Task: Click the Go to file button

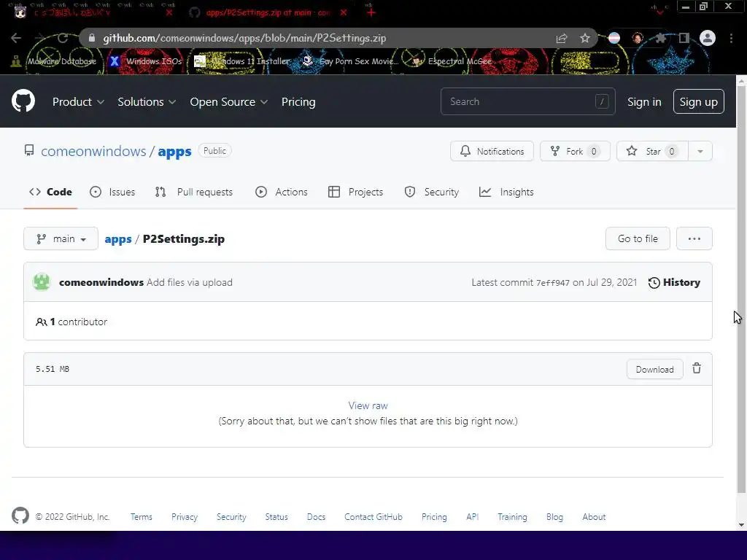Action: click(x=638, y=238)
